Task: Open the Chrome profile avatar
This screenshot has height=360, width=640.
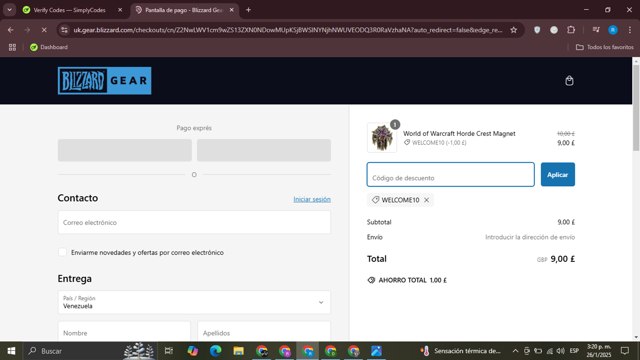Action: pos(613,30)
